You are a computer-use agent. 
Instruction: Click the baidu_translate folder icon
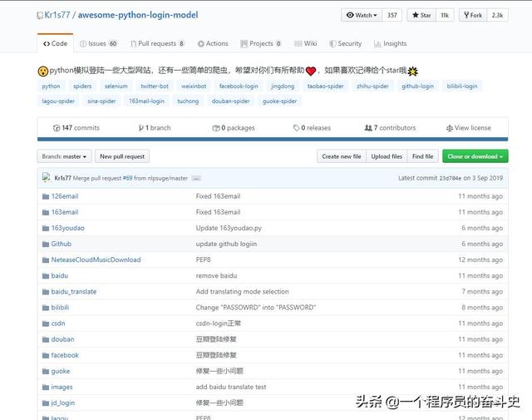(46, 292)
